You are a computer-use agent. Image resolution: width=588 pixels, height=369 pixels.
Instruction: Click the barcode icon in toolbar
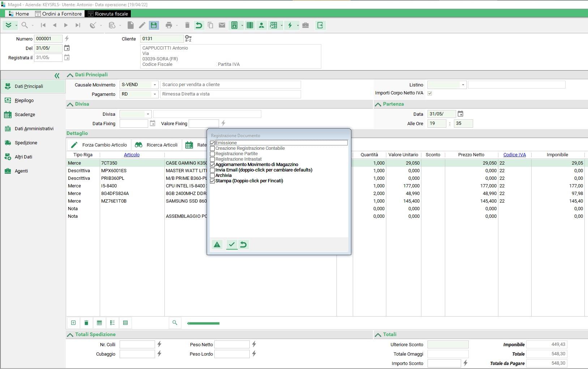250,25
